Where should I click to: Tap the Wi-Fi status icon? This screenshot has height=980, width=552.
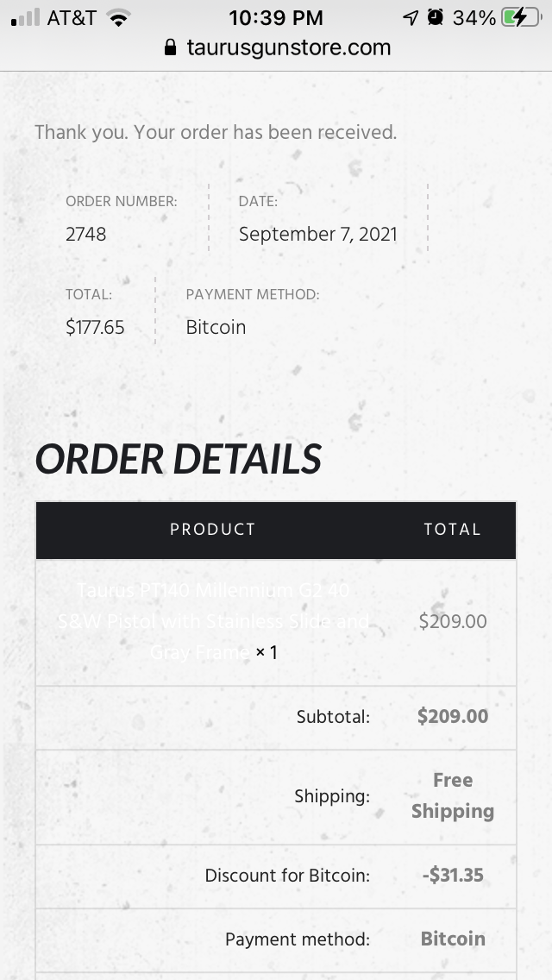tap(118, 17)
